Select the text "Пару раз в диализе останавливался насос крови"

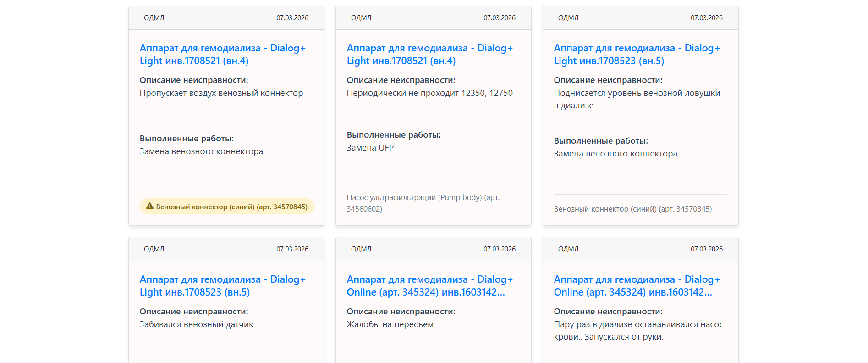tap(639, 330)
